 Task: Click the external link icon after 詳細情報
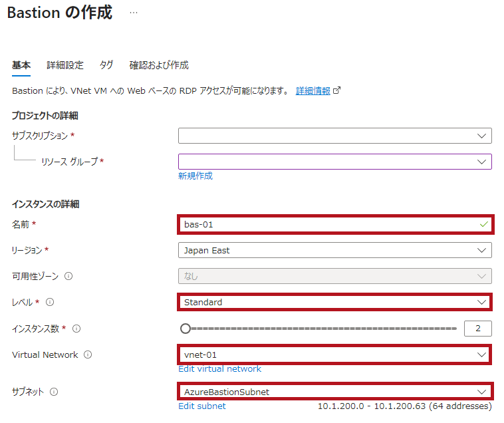click(x=336, y=90)
